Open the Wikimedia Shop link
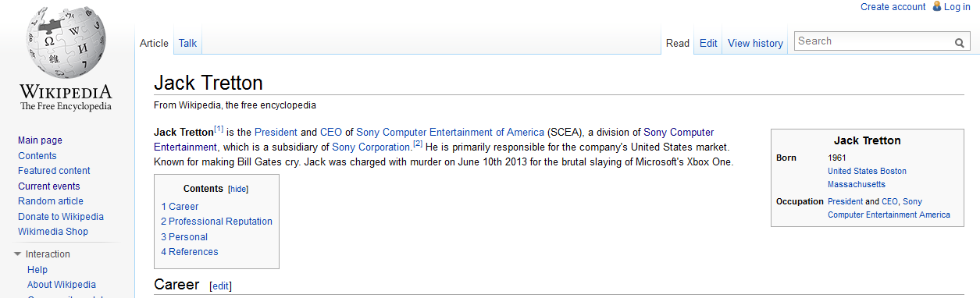Screen dimensions: 980x298 coord(53,232)
